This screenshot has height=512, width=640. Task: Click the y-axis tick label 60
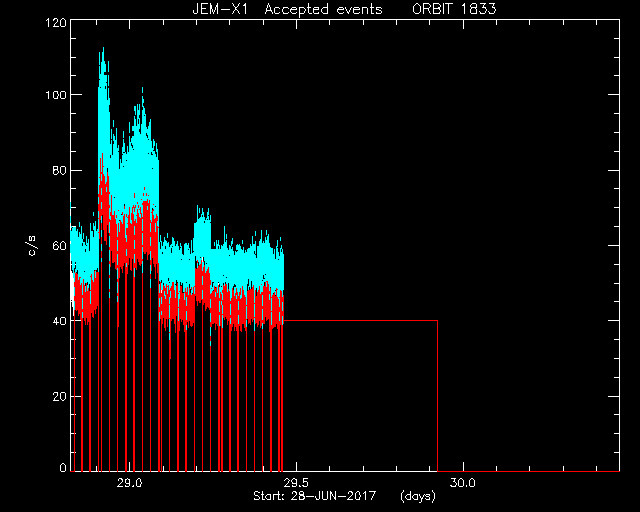(x=59, y=246)
